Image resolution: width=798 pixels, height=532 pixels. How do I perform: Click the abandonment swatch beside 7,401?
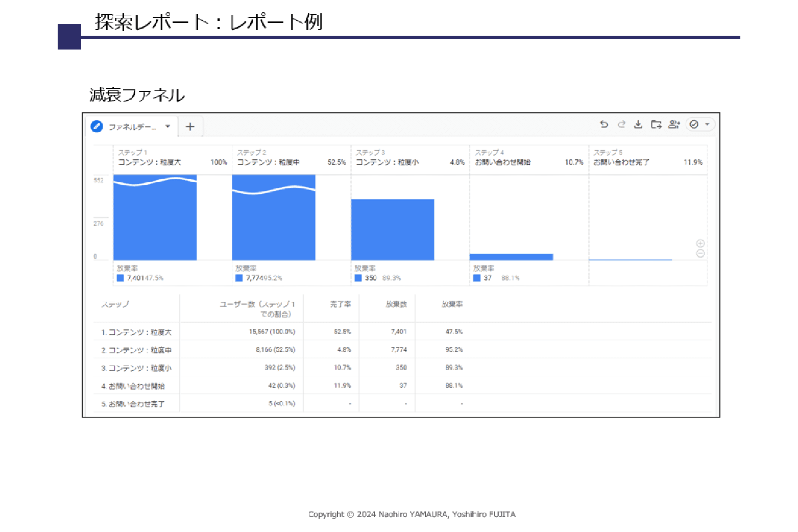(x=120, y=278)
